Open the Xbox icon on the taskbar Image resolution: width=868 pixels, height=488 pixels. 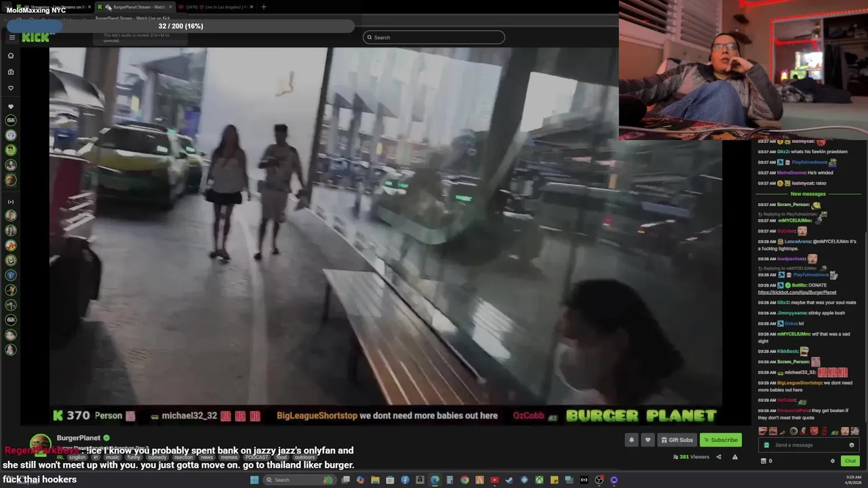click(539, 480)
